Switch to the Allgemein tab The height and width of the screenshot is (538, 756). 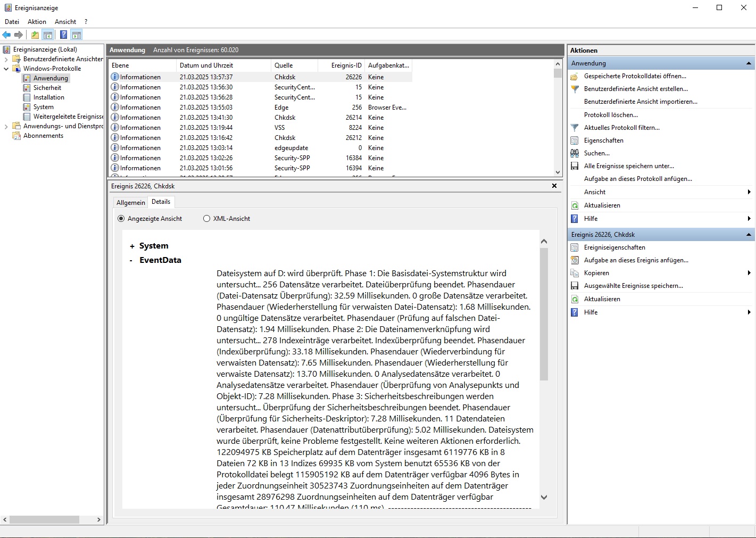(x=130, y=203)
